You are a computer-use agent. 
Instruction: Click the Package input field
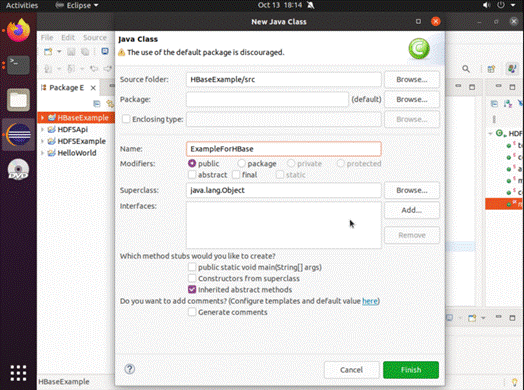[267, 99]
